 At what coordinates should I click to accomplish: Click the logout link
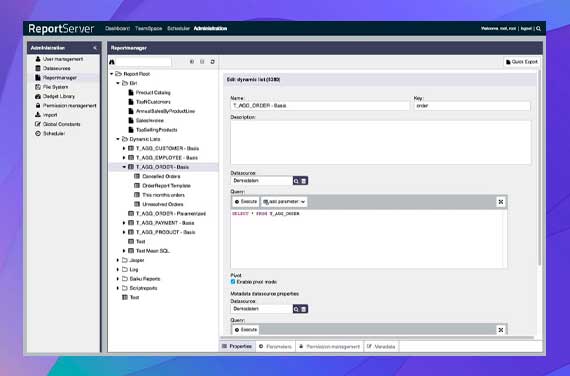click(x=526, y=28)
